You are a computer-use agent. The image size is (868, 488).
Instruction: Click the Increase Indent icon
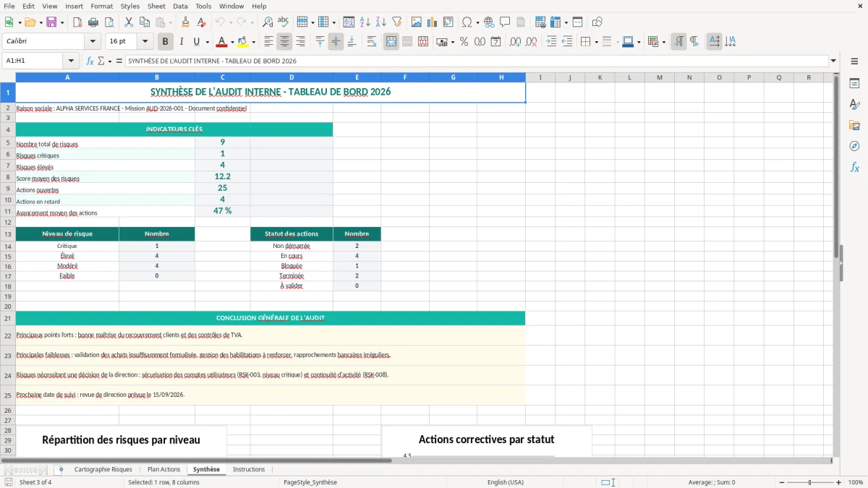point(551,42)
